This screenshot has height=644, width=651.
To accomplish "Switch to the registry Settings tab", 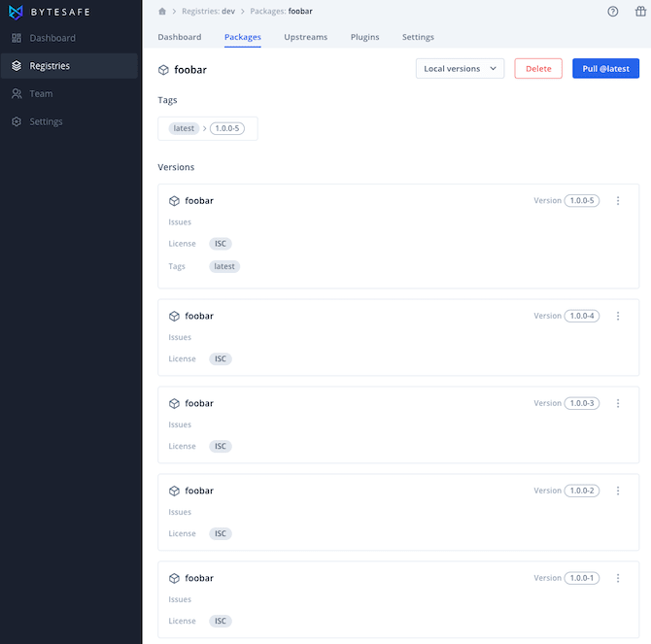I will 418,37.
